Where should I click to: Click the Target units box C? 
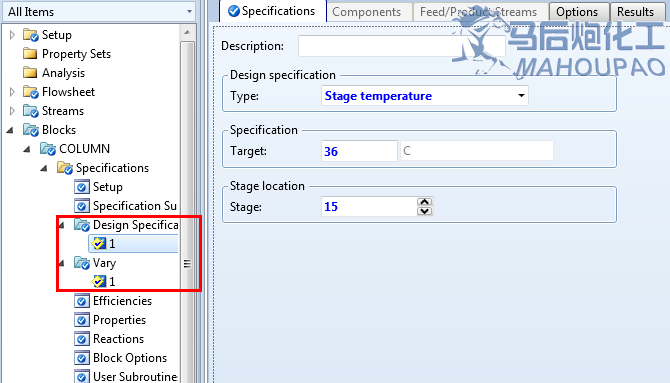(477, 151)
